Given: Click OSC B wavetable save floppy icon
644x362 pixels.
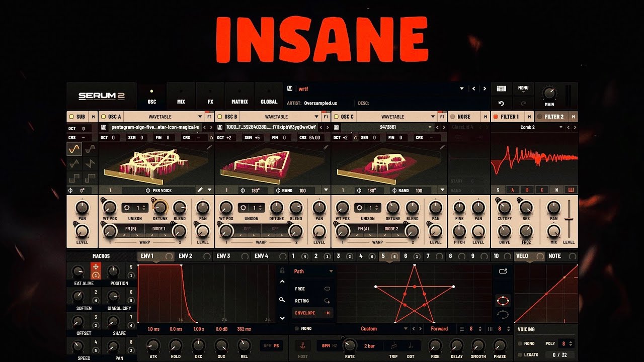Looking at the screenshot, I should [x=220, y=127].
